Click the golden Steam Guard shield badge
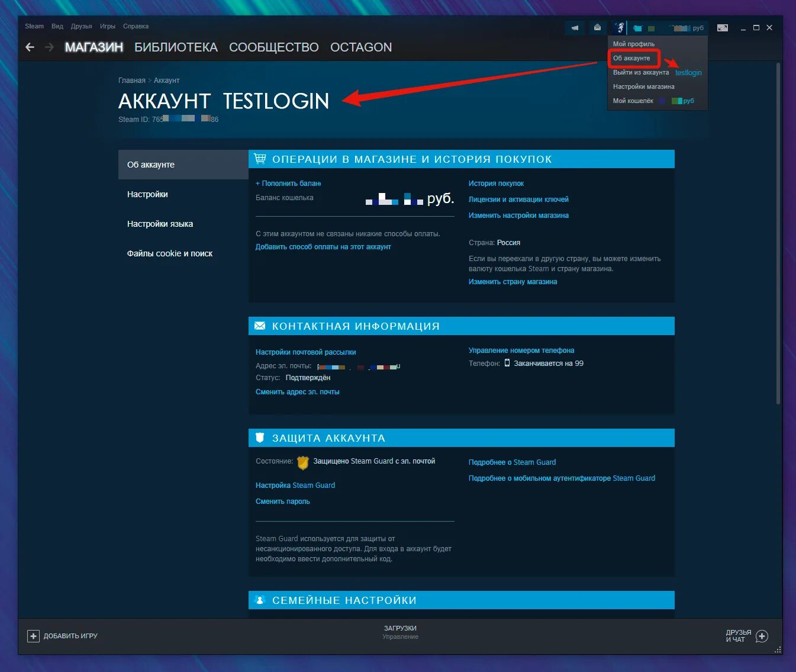Image resolution: width=796 pixels, height=672 pixels. click(303, 462)
